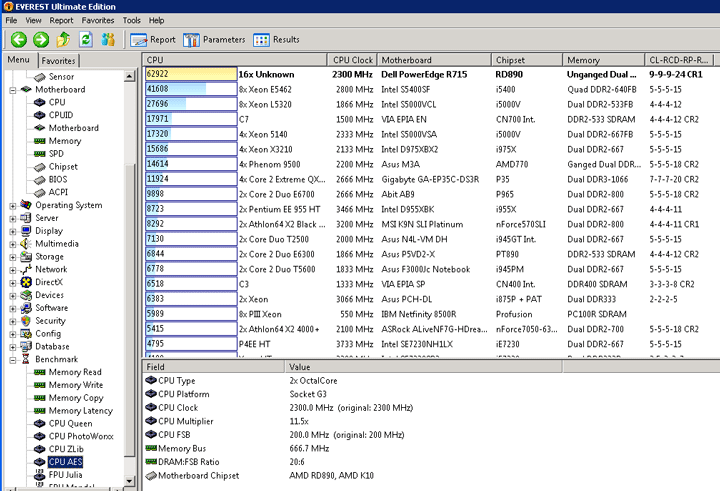Open the Favorites menu

tap(98, 20)
